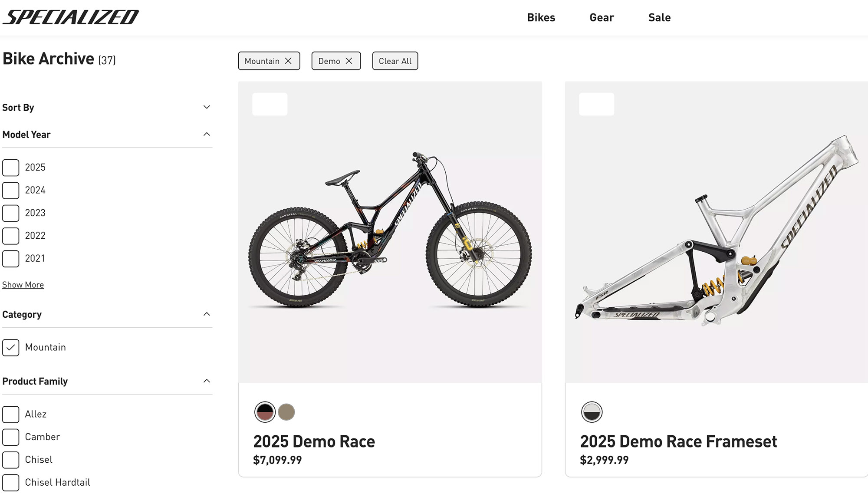This screenshot has width=868, height=497.
Task: Open the Gear menu
Action: (x=602, y=18)
